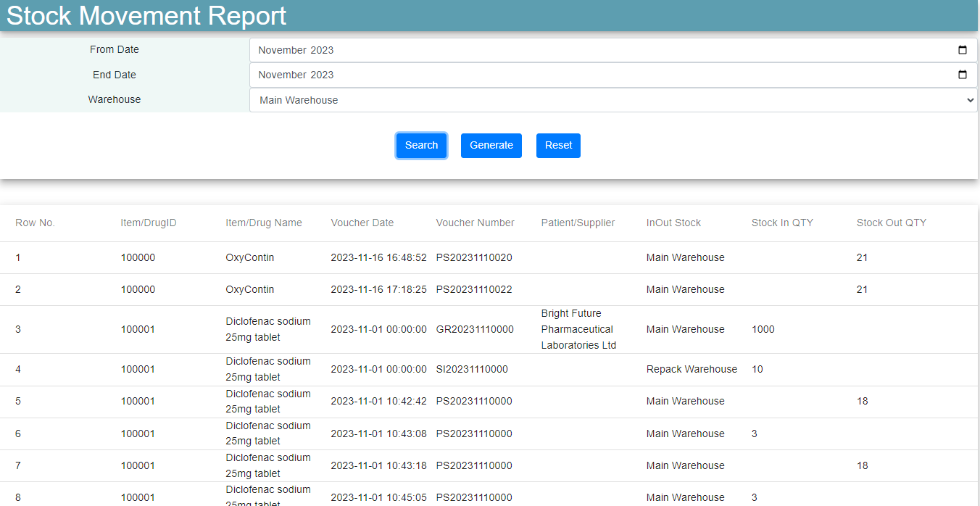The width and height of the screenshot is (980, 506).
Task: Click OxyContin in the PS20231110020 row
Action: tap(250, 257)
